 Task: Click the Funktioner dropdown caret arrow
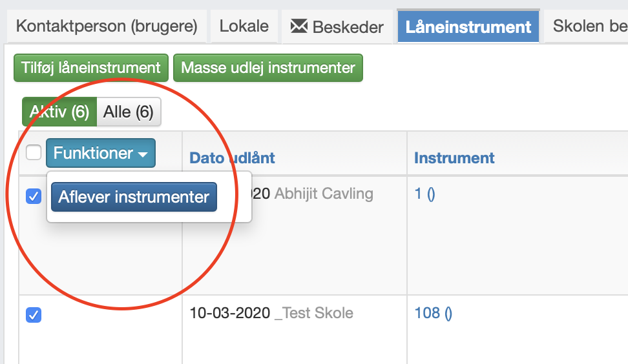(143, 154)
